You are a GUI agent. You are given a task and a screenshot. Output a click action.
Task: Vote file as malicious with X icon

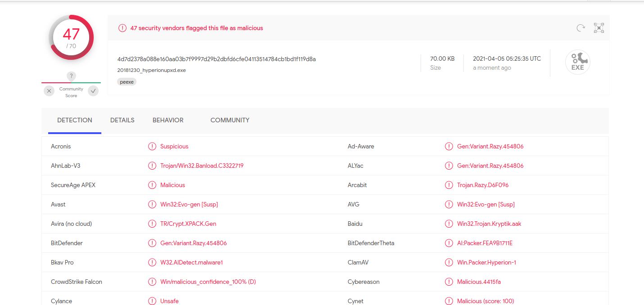49,91
